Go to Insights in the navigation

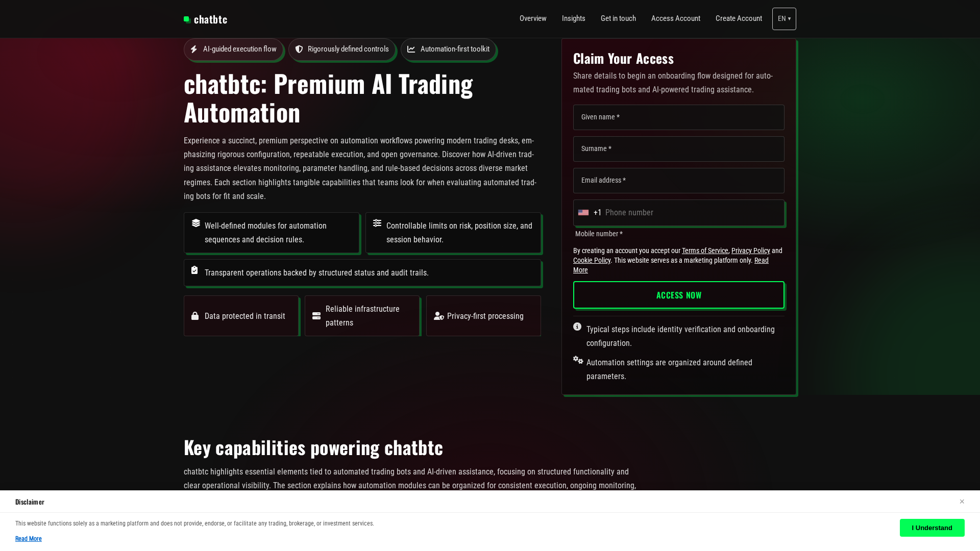pyautogui.click(x=574, y=18)
